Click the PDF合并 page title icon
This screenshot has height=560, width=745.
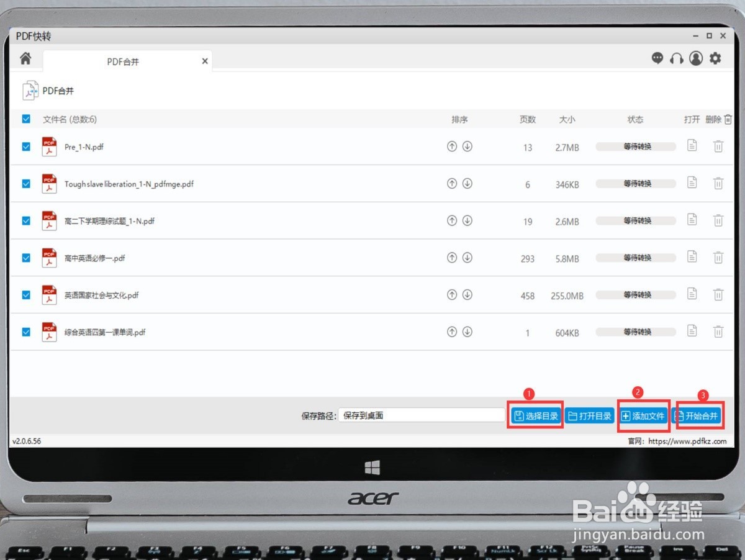(30, 91)
